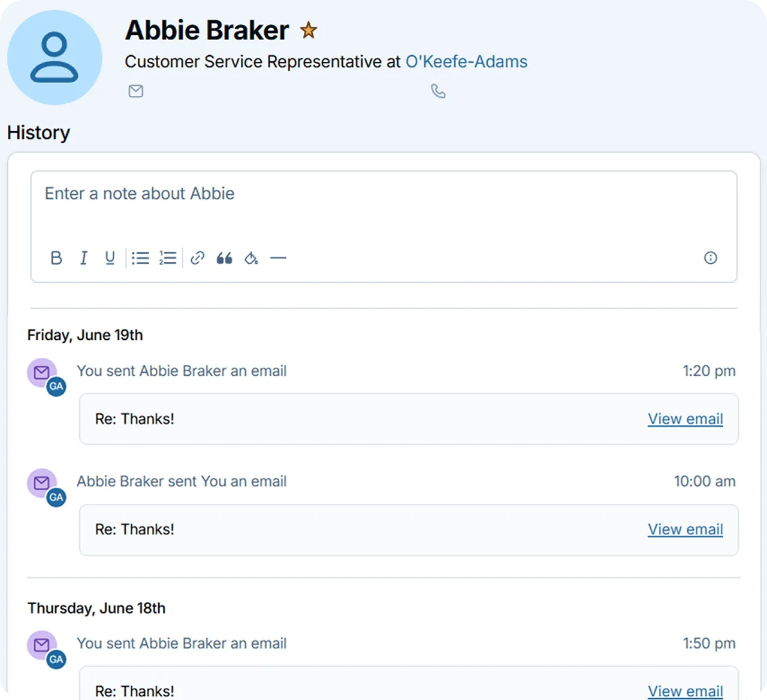
Task: Click the email icon for the 1:50 pm entry
Action: [x=42, y=645]
